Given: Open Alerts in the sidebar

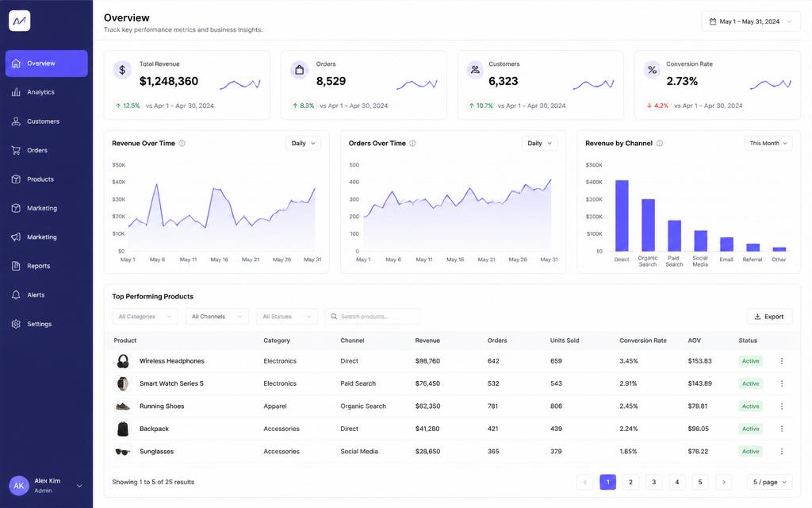Looking at the screenshot, I should (47, 295).
